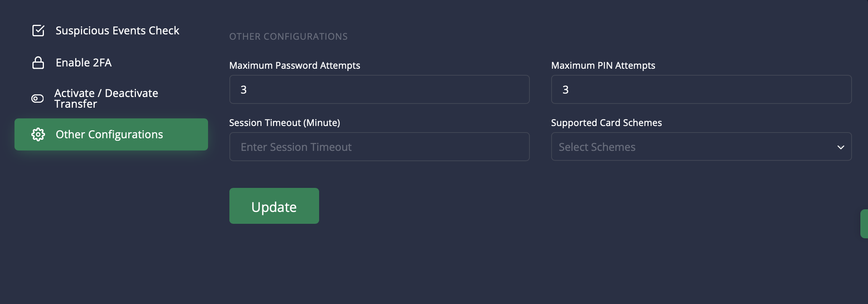Go to the Enable 2FA section

pyautogui.click(x=84, y=63)
